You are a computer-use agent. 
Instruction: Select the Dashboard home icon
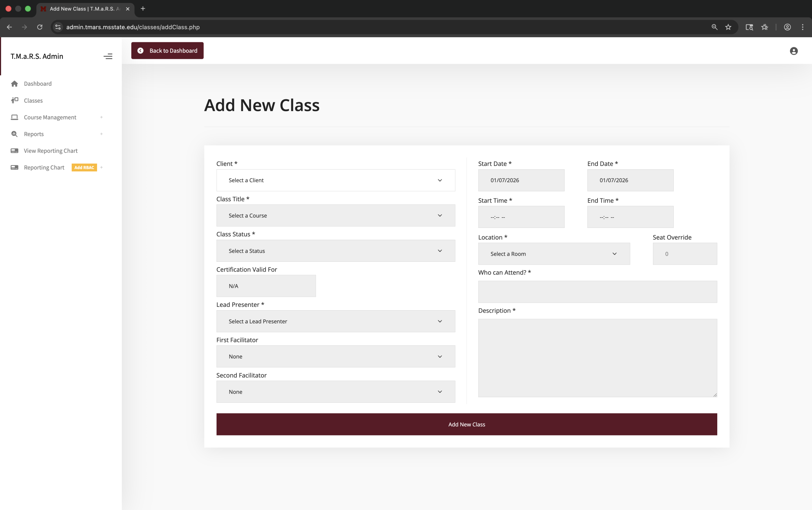coord(15,83)
